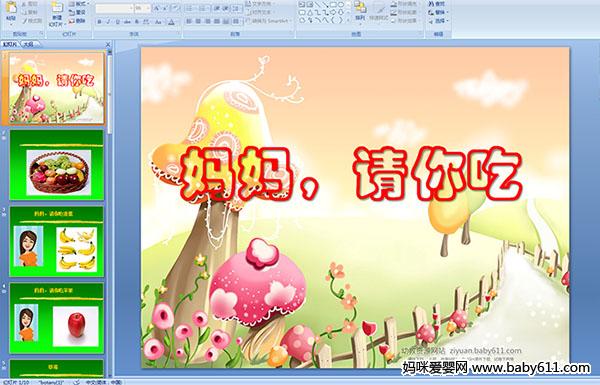Open the font size dropdown

coord(143,8)
